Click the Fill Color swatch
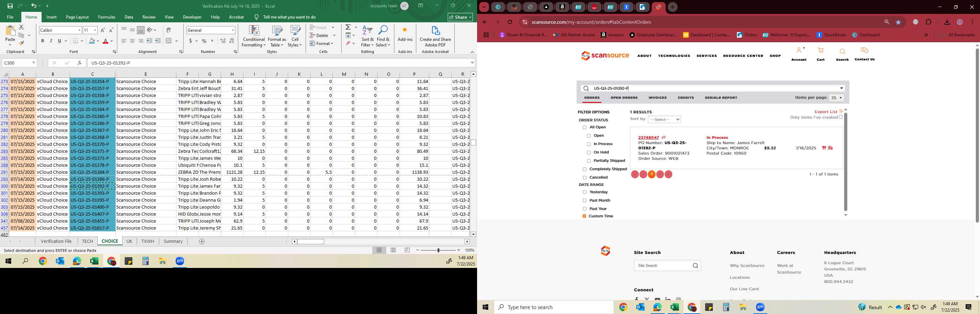The height and width of the screenshot is (314, 980). coord(92,41)
